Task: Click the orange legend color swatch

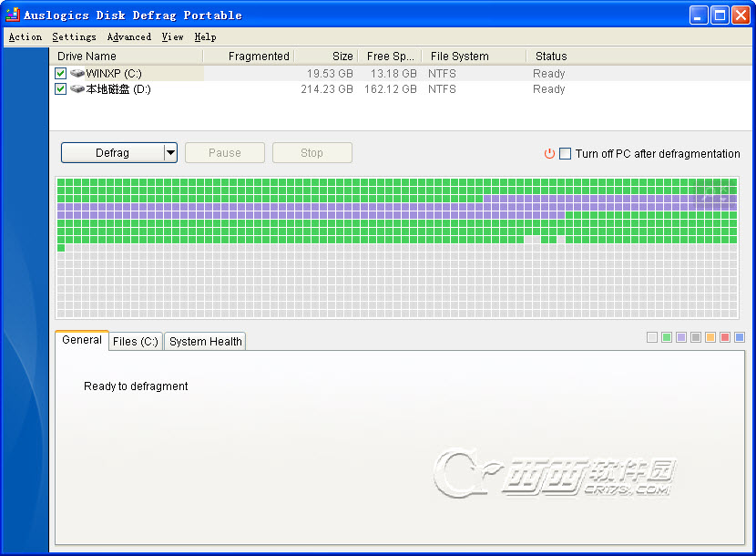Action: coord(710,337)
